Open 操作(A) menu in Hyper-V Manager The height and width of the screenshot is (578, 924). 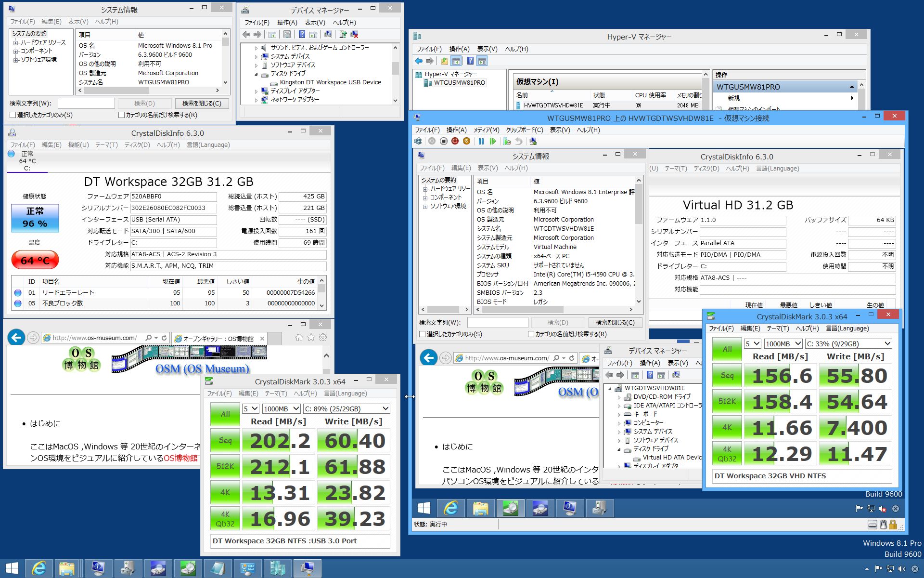[x=459, y=49]
